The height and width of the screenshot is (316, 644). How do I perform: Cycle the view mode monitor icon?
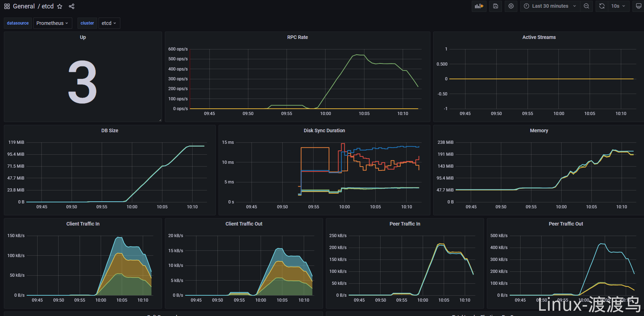coord(639,6)
